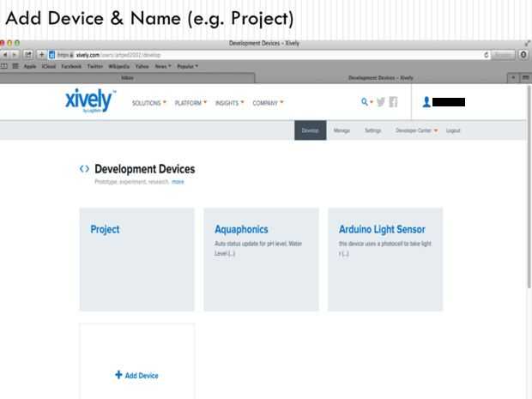Click the Logout link
The width and height of the screenshot is (532, 399).
click(x=453, y=130)
